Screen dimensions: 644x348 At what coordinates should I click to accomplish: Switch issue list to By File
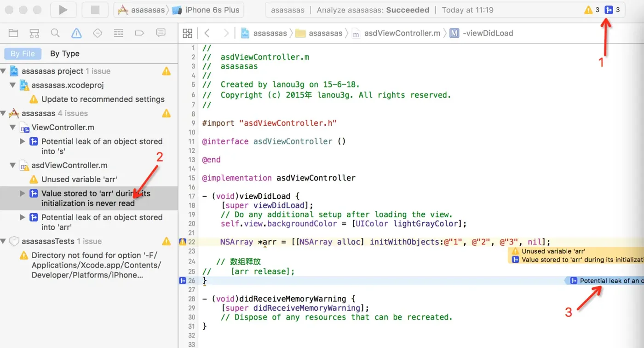point(23,53)
